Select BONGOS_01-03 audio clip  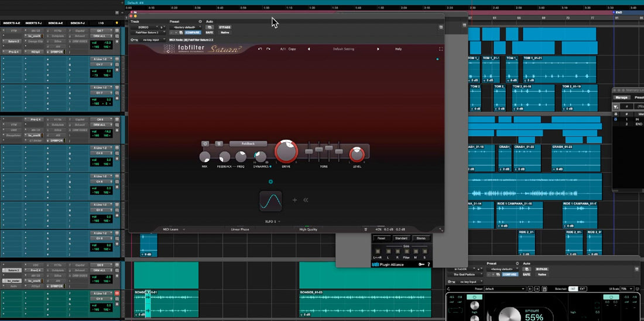point(365,304)
